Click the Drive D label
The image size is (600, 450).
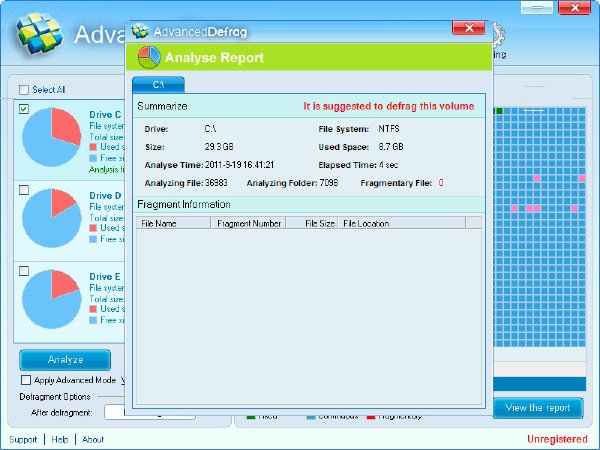point(105,196)
